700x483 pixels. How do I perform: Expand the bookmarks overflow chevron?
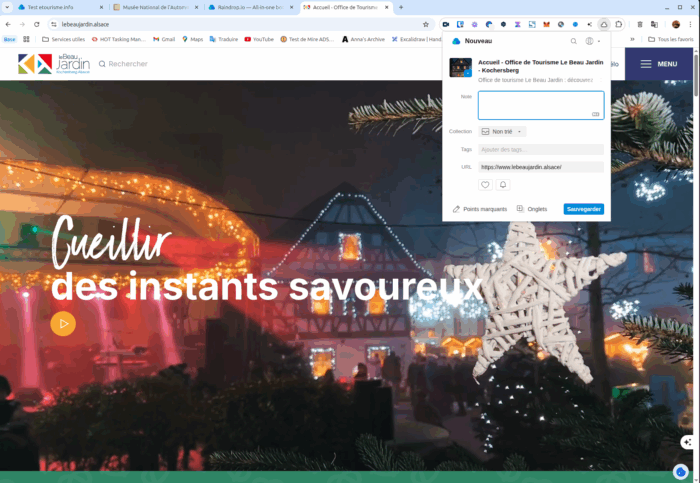click(635, 39)
